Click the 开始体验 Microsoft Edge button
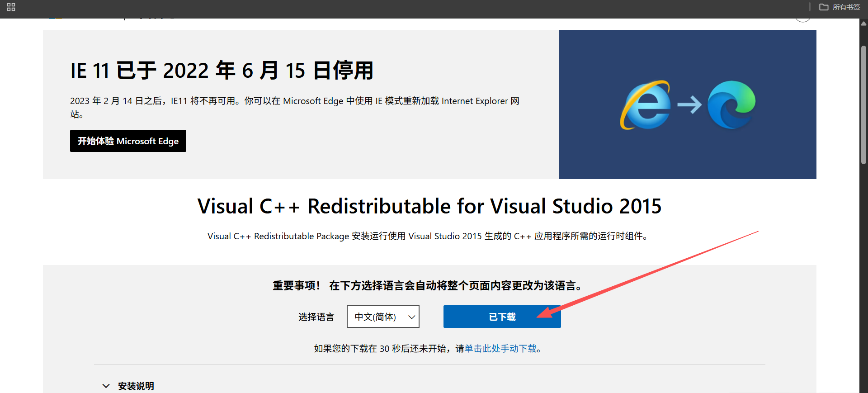The image size is (868, 393). coord(128,141)
